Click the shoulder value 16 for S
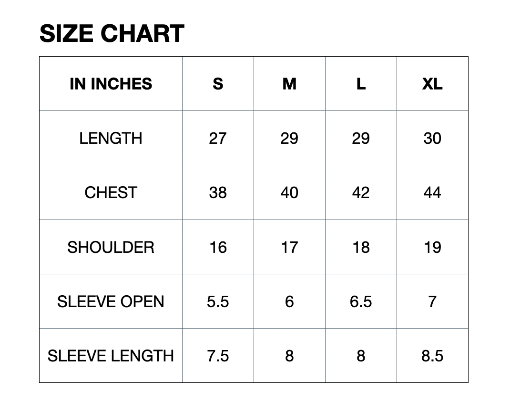The width and height of the screenshot is (510, 420). click(x=218, y=247)
